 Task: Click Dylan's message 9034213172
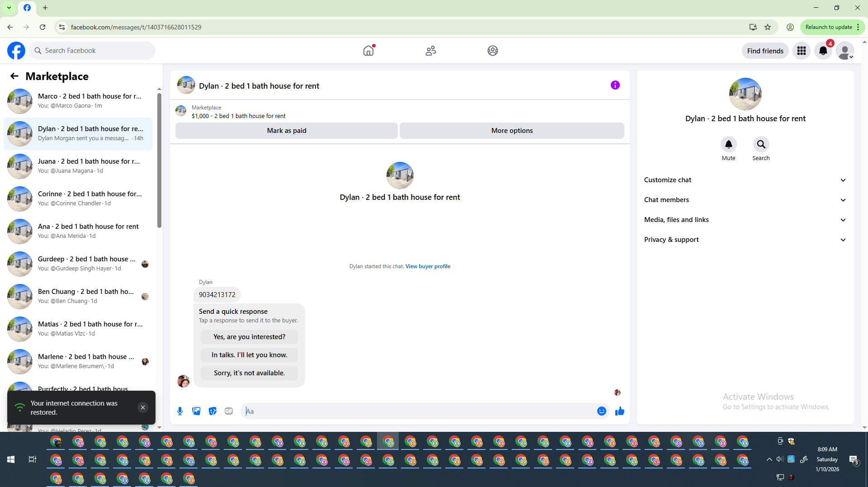pyautogui.click(x=217, y=295)
